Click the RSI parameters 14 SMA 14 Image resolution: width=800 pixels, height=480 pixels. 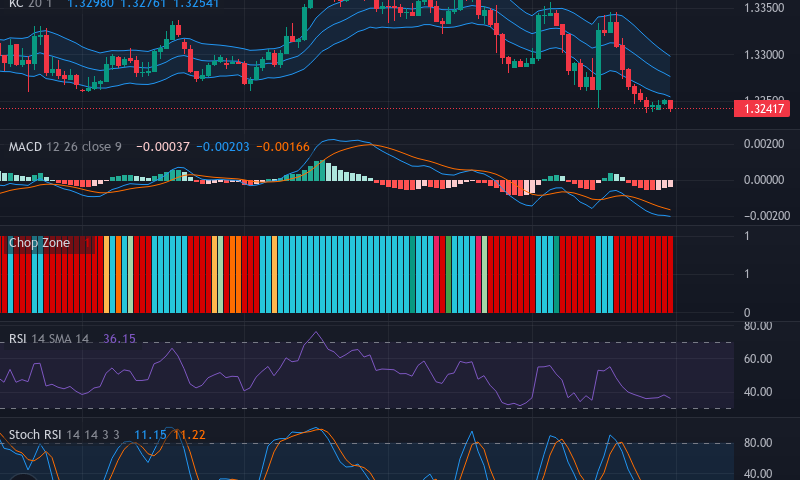click(x=60, y=339)
